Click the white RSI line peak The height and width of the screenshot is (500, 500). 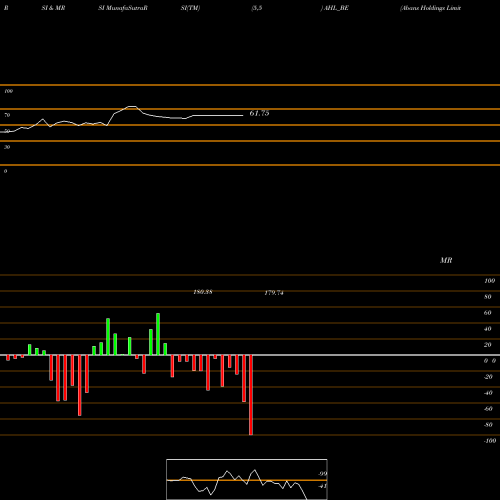[x=132, y=107]
